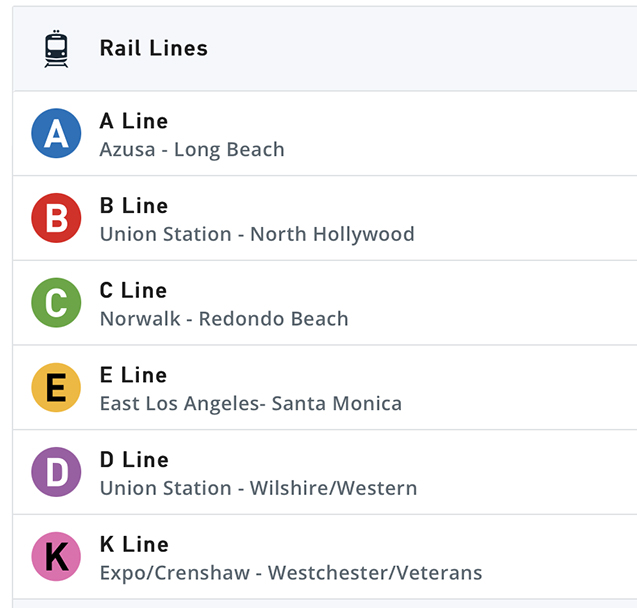Open the B Line title link
This screenshot has width=637, height=608.
134,206
